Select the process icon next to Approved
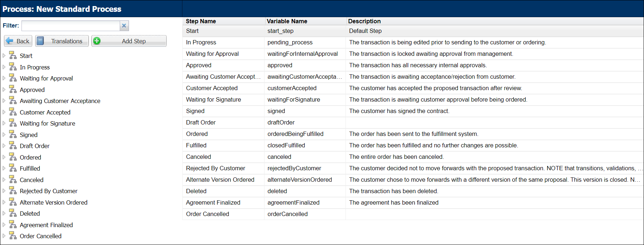644x245 pixels. coord(13,89)
